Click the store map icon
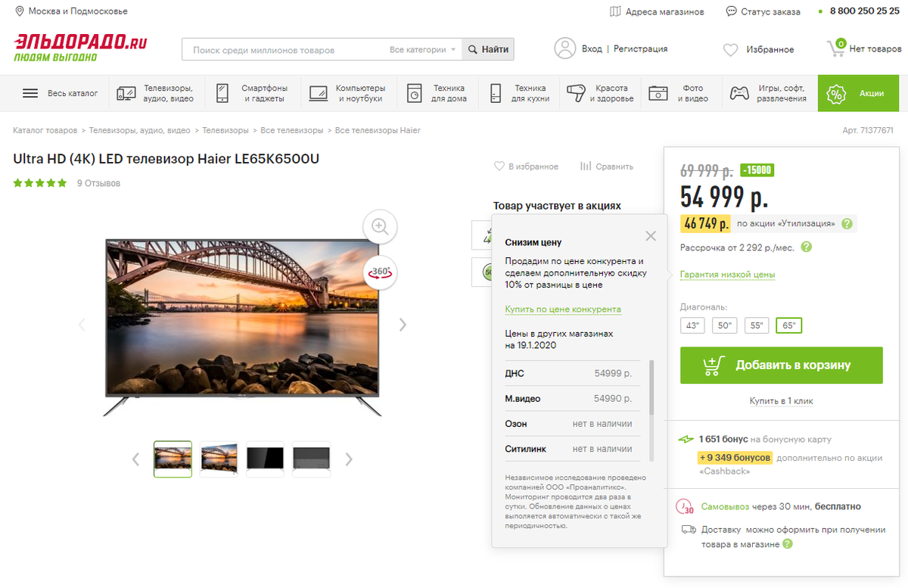Screen dimensions: 908x588 615,11
